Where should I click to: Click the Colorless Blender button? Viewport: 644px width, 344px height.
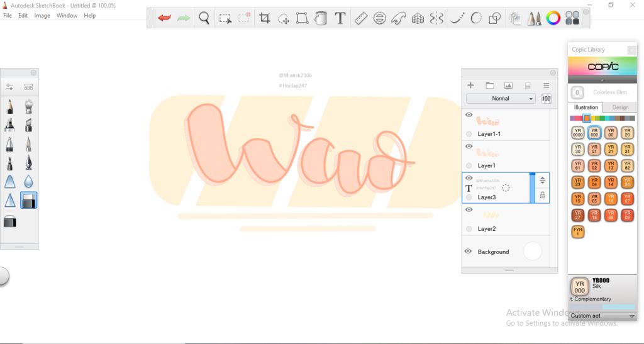tap(577, 92)
